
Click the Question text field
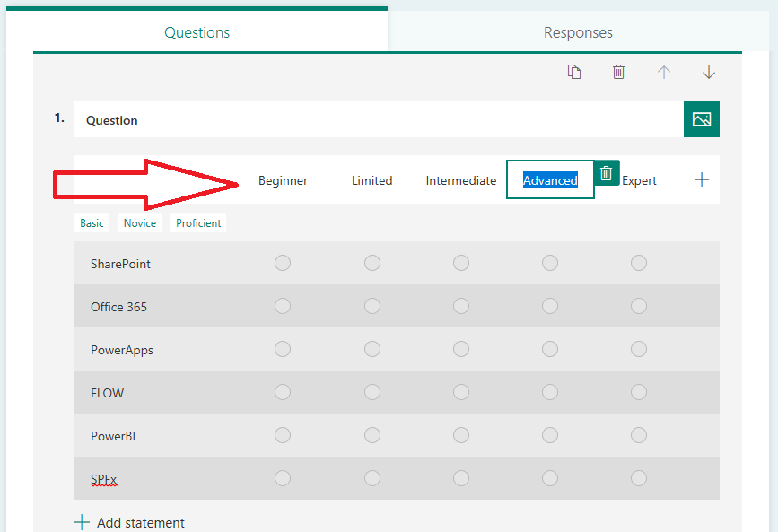[359, 119]
